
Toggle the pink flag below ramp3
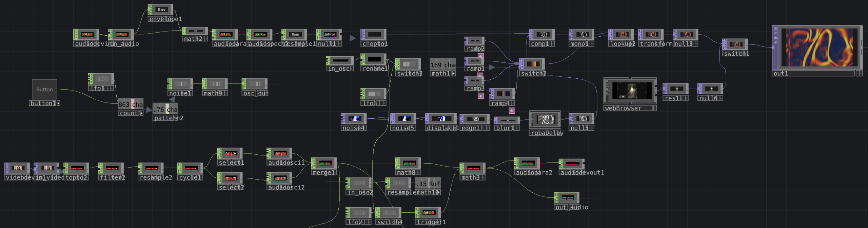tap(480, 96)
